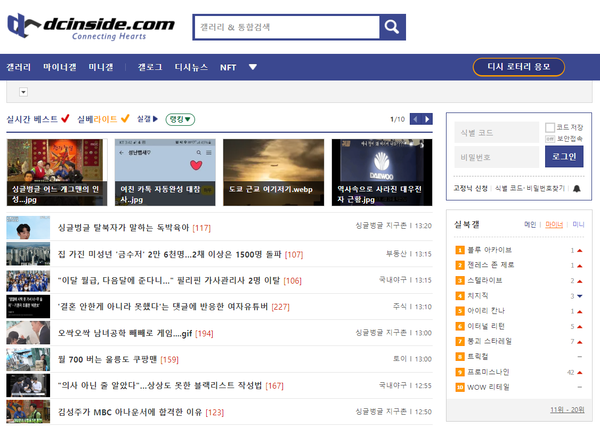The image size is (600, 427).
Task: Focus the gallery search input field
Action: pyautogui.click(x=287, y=27)
